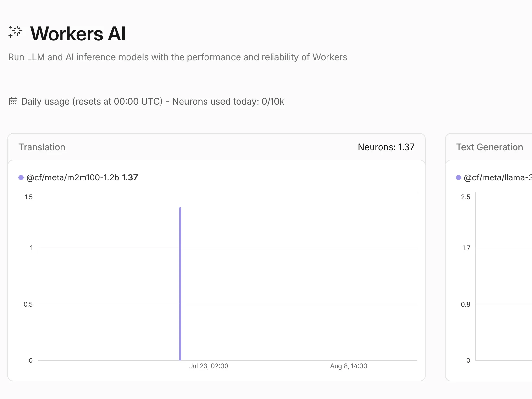Click the calendar icon beside Daily usage
532x399 pixels.
[13, 102]
